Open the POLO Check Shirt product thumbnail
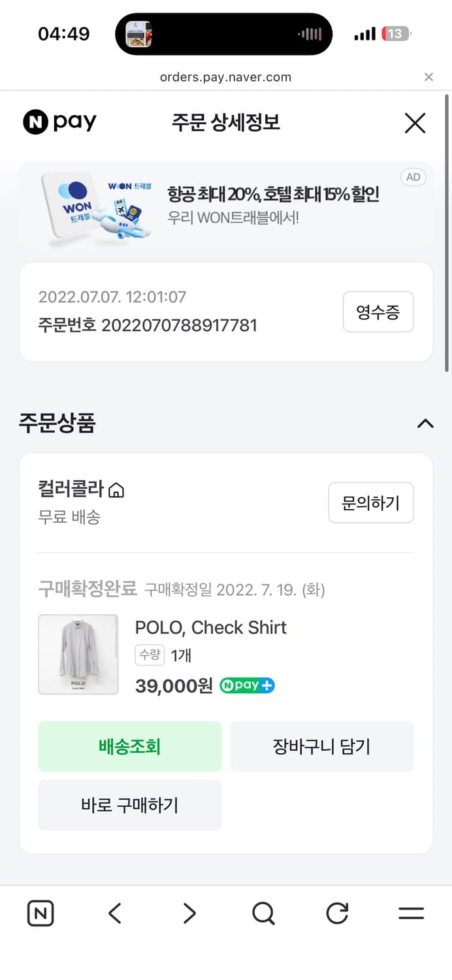The image size is (452, 980). click(x=78, y=654)
